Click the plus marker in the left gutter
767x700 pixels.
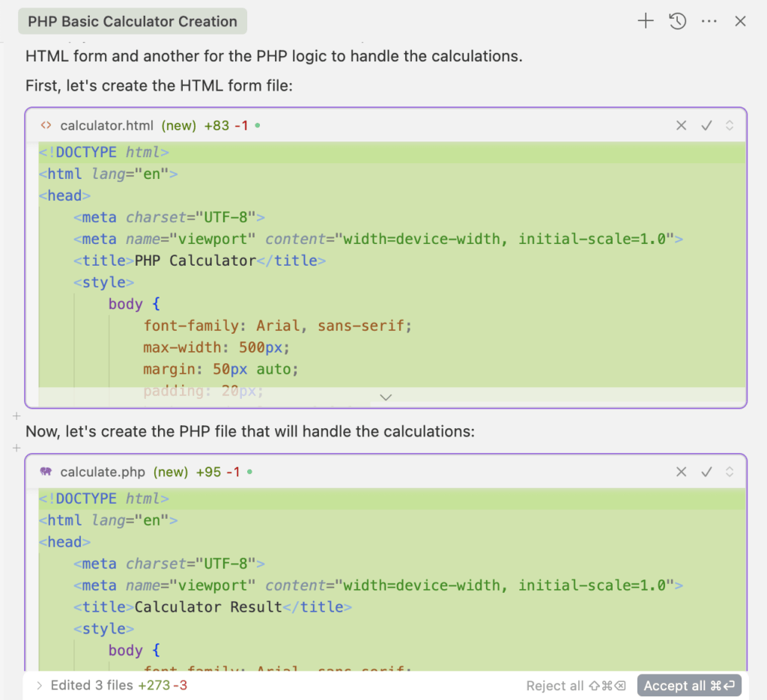click(x=16, y=417)
